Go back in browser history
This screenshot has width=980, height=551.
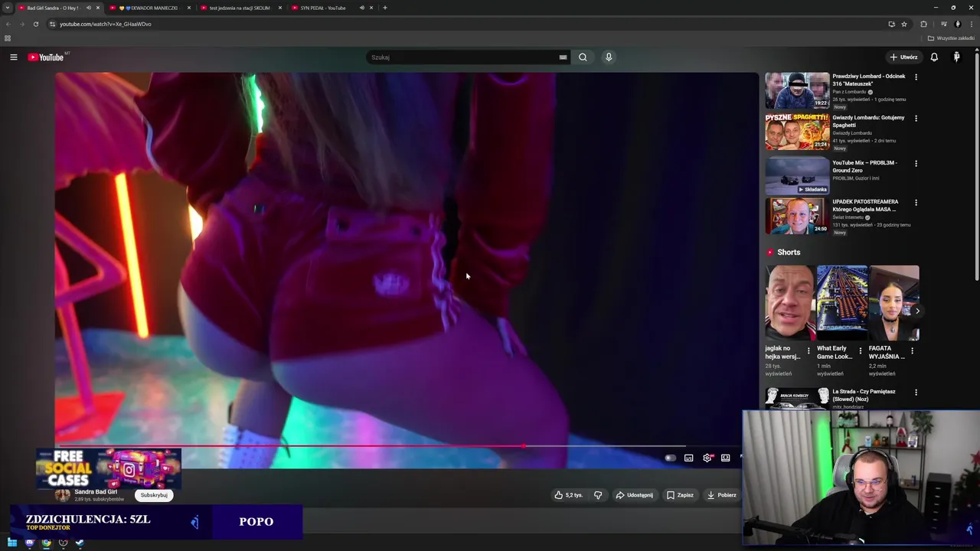coord(8,24)
